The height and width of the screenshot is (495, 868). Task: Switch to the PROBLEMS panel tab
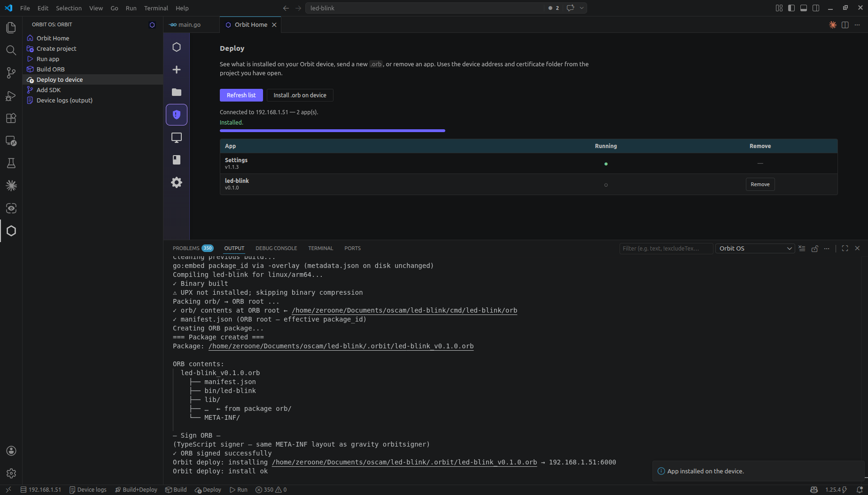[193, 248]
